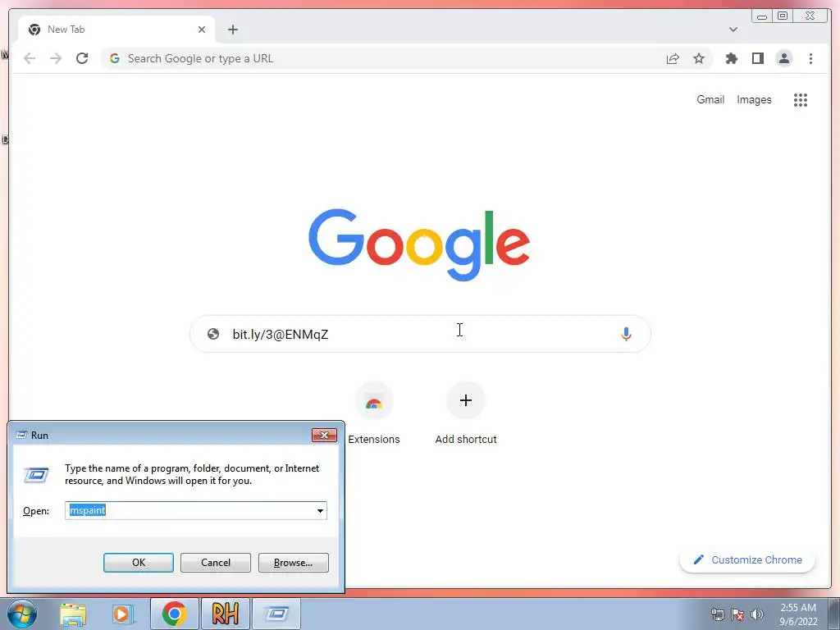840x630 pixels.
Task: Open the Google apps grid
Action: [801, 99]
